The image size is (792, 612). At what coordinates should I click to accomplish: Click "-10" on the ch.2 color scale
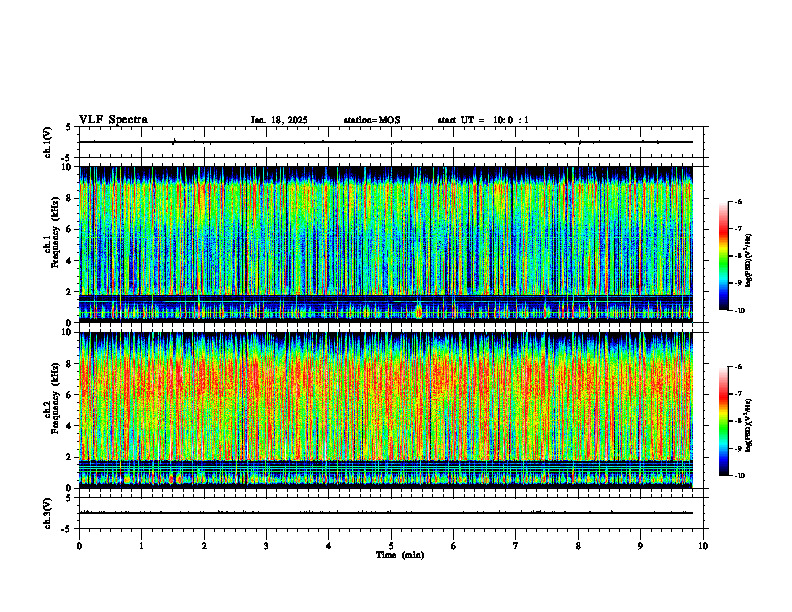coord(739,476)
